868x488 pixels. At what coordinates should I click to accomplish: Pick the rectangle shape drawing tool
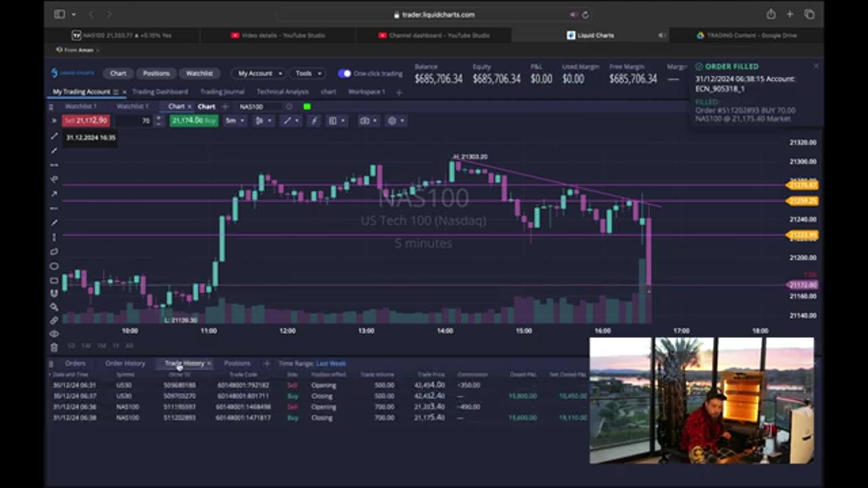(54, 280)
